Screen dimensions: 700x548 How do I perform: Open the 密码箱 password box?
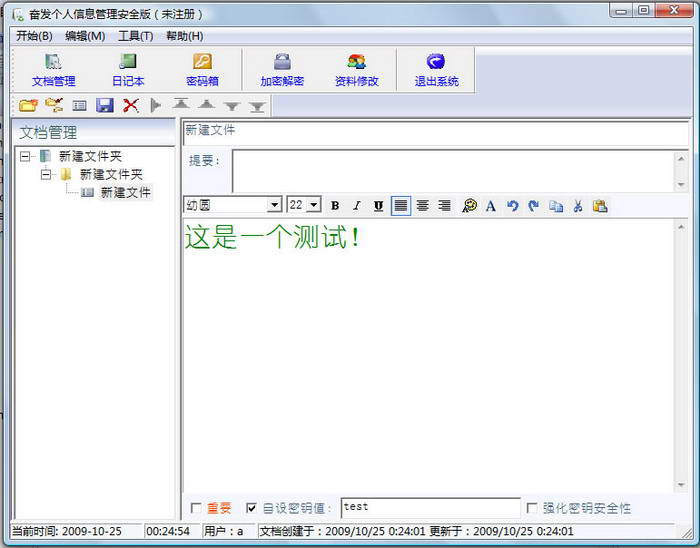[x=202, y=70]
